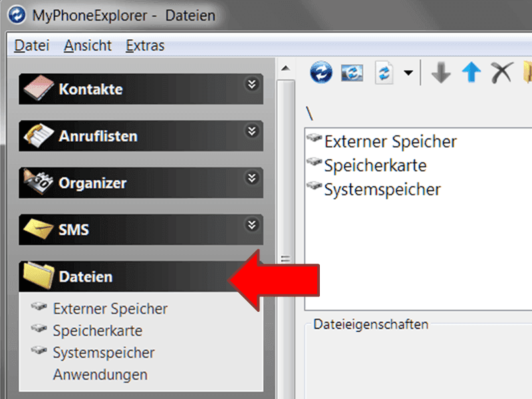Select Speicherkarte in file list

tap(375, 166)
